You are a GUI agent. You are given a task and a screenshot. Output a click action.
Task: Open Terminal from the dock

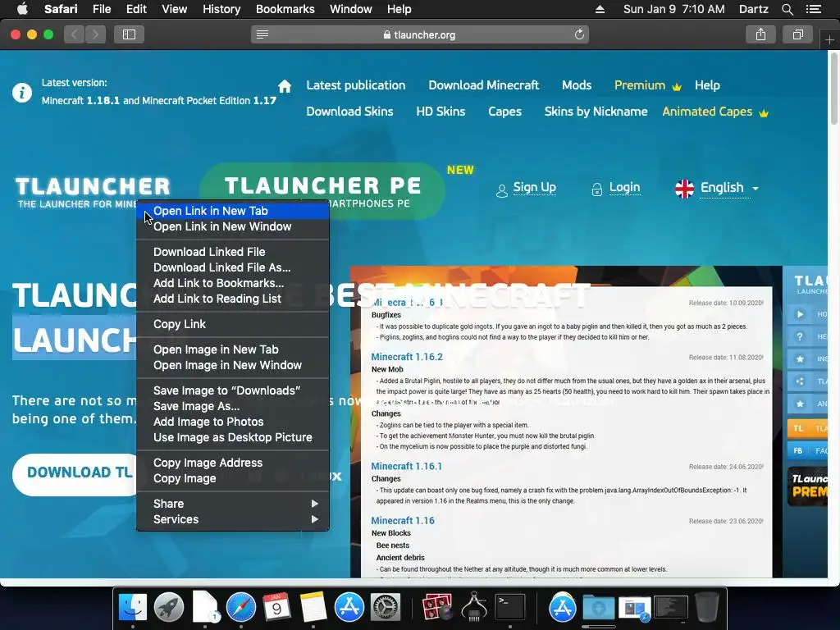pos(510,608)
